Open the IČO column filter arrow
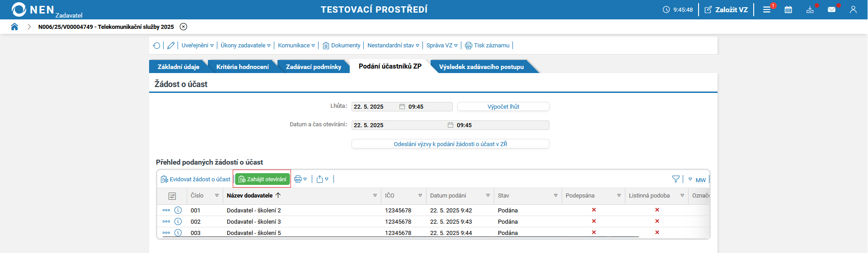The image size is (868, 253). [x=420, y=196]
